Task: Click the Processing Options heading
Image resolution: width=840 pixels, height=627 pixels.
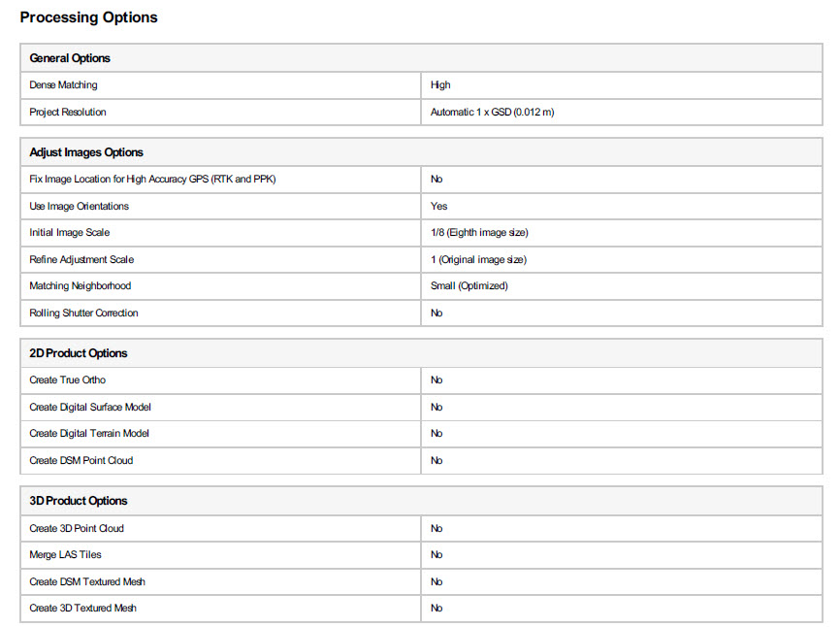Action: click(x=88, y=17)
